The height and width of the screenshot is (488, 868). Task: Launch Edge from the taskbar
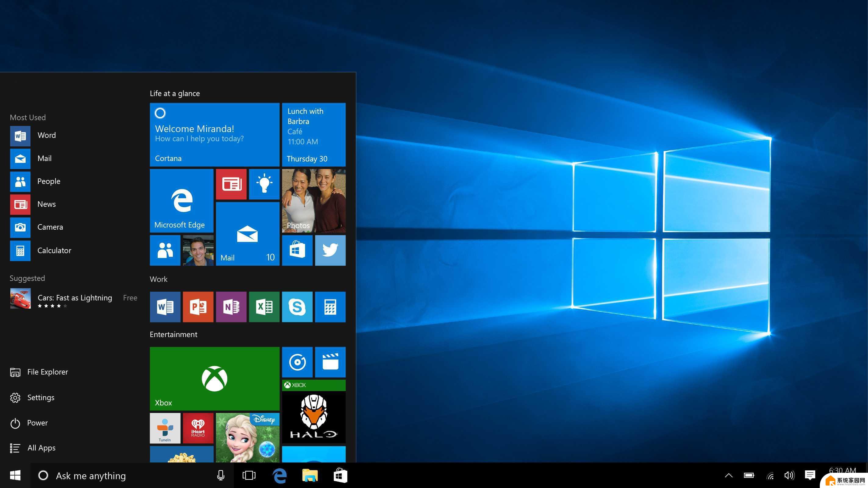click(x=279, y=475)
